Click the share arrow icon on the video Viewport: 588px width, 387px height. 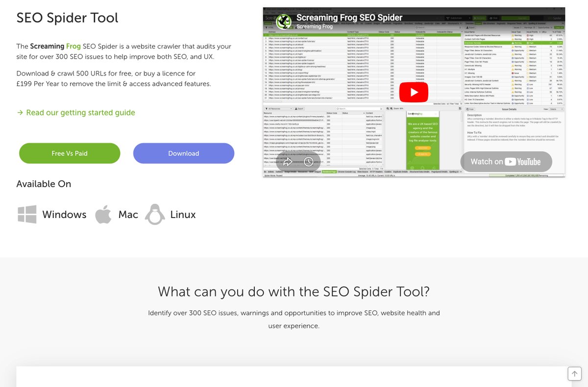288,162
